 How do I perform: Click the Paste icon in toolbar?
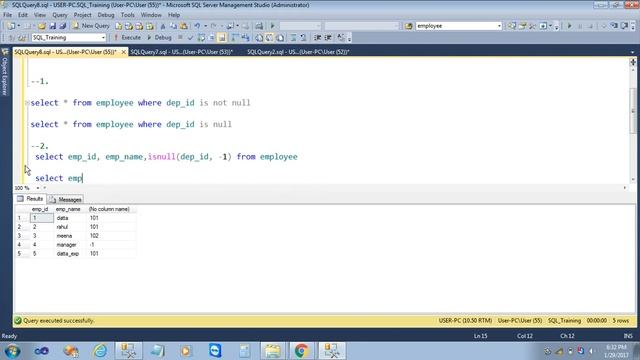(x=184, y=26)
